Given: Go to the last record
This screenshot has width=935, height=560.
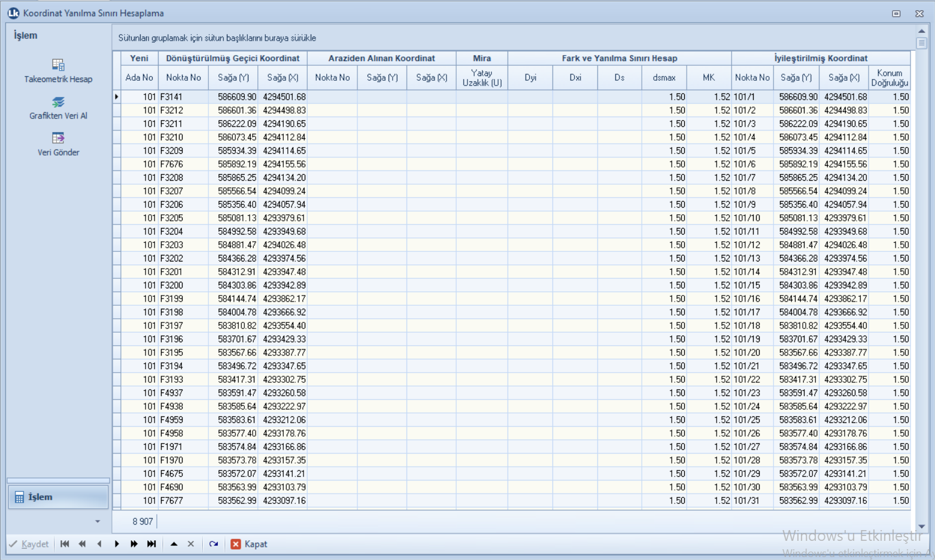Looking at the screenshot, I should [151, 544].
